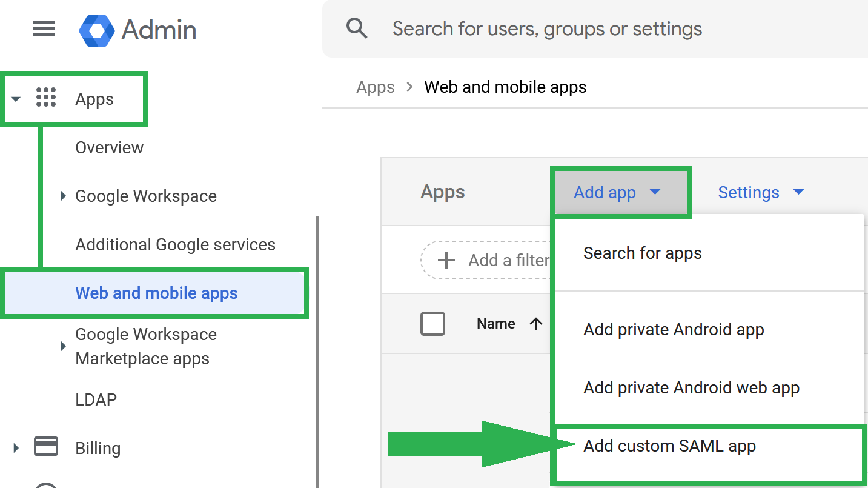This screenshot has height=488, width=868.
Task: Sort by Name using the up arrow
Action: [x=535, y=324]
